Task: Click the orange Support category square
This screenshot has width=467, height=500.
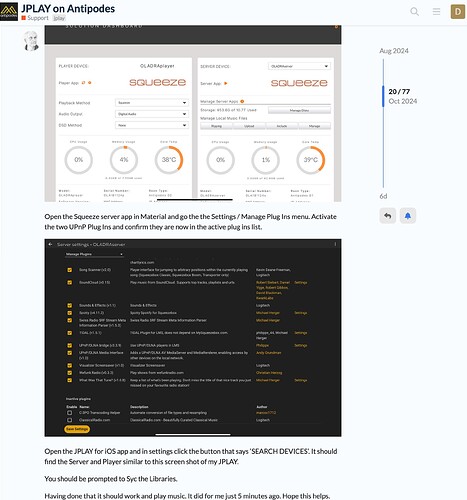Action: (x=23, y=18)
